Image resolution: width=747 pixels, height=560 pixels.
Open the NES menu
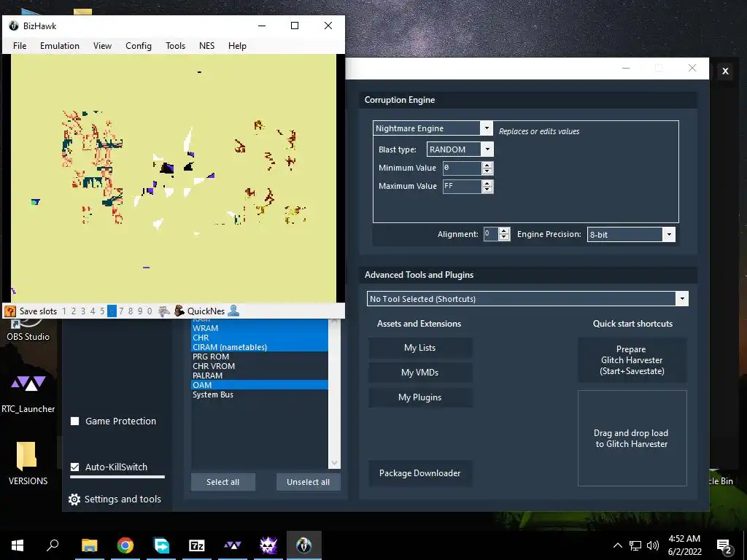pos(206,46)
